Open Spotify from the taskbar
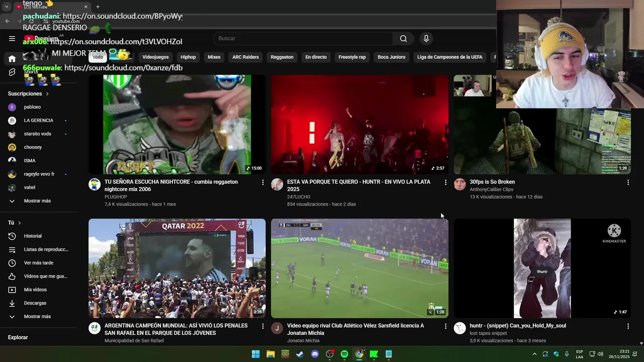 344,354
